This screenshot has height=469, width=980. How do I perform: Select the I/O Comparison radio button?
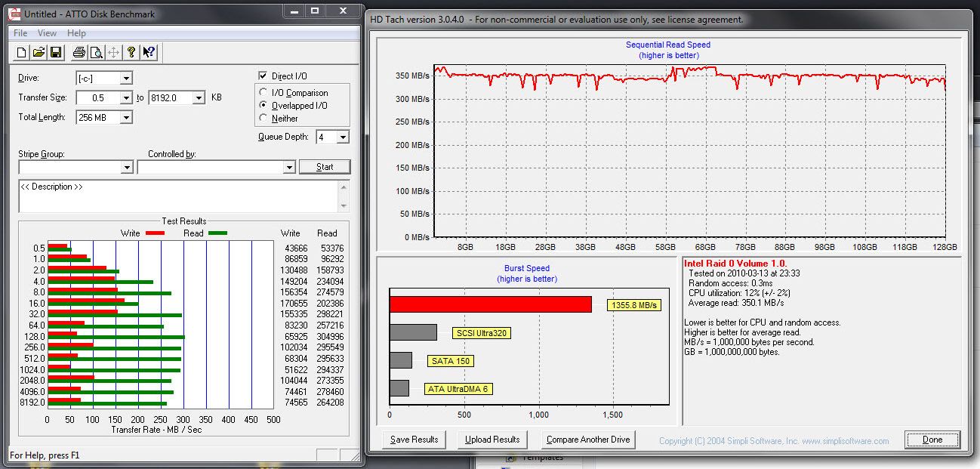tap(263, 93)
